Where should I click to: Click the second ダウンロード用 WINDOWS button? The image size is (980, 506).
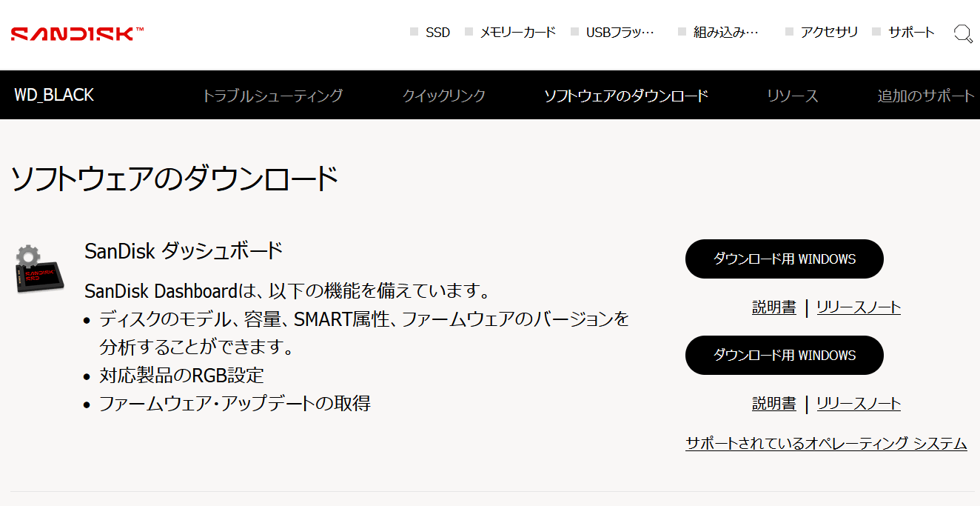tap(785, 356)
